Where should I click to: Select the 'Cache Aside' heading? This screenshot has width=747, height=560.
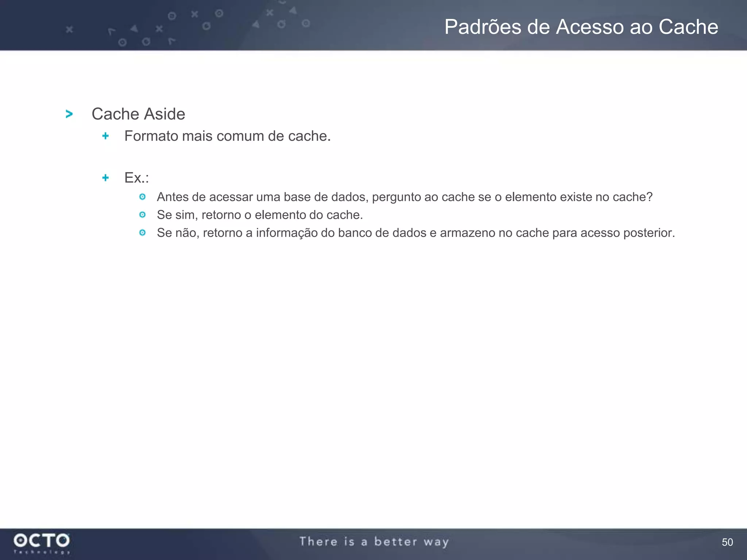pos(138,114)
